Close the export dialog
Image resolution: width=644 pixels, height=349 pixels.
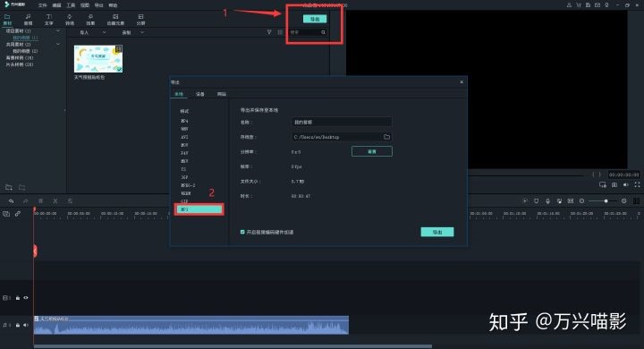point(462,82)
